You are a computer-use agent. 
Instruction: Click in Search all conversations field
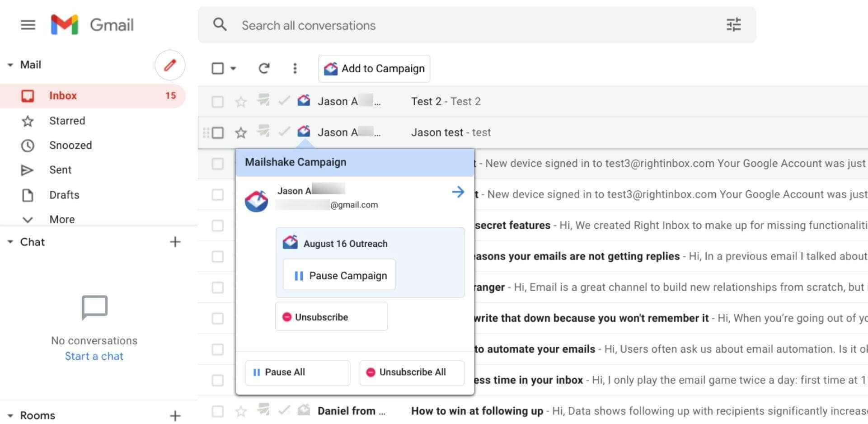click(477, 25)
